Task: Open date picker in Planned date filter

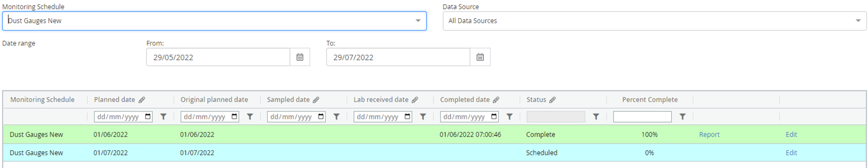Action: (x=148, y=117)
